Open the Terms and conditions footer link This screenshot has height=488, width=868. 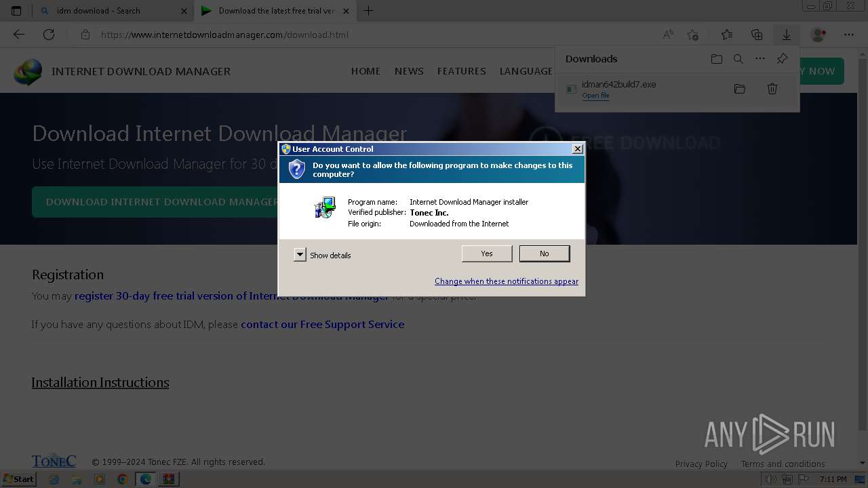click(x=783, y=464)
